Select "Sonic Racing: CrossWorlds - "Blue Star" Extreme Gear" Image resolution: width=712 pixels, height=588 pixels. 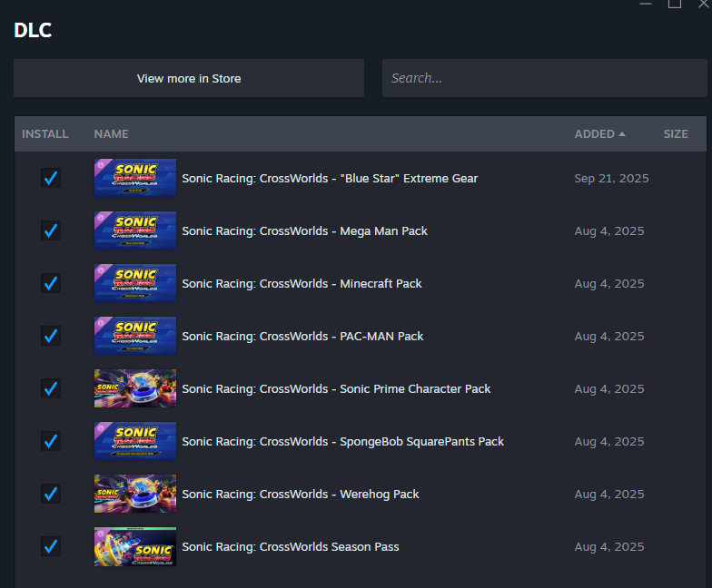[330, 178]
